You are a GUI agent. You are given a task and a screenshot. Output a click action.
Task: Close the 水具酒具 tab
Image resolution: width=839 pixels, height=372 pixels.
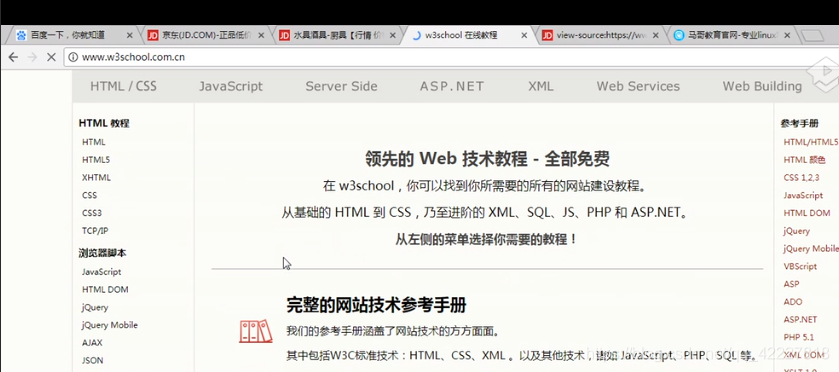click(393, 35)
